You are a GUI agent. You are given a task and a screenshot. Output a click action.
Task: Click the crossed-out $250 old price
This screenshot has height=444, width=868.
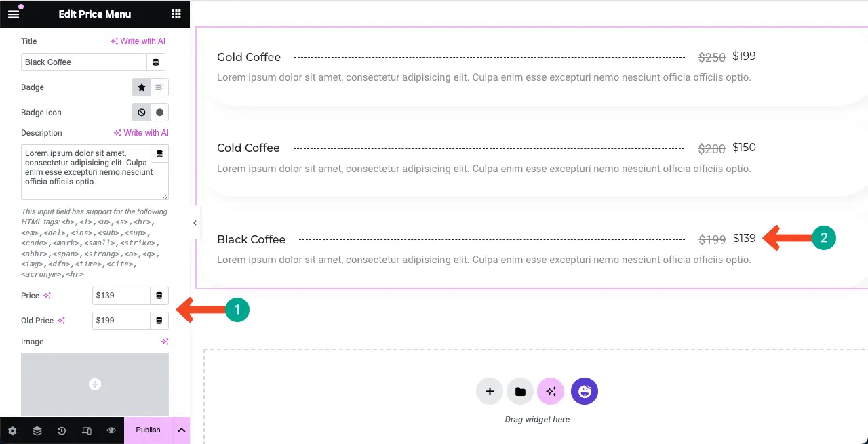712,58
